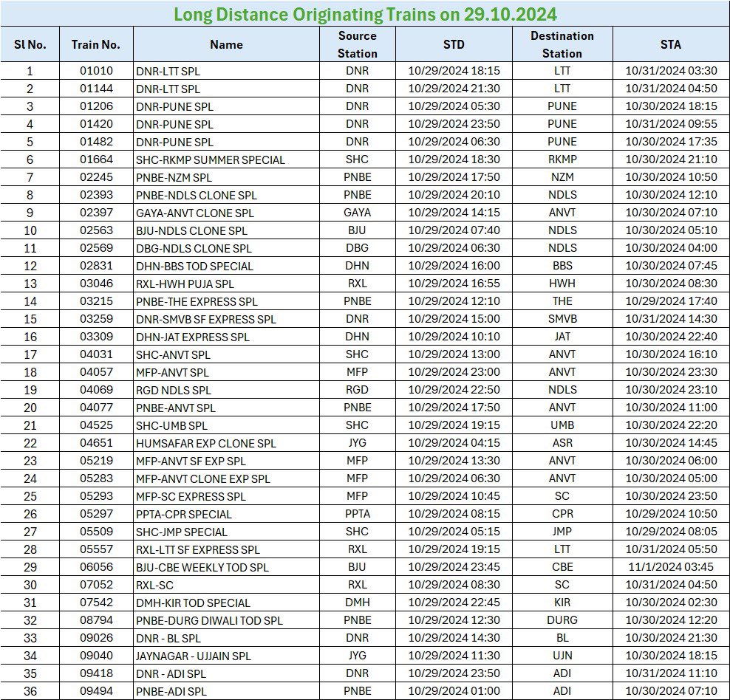
Task: Select destination station "SMVB"
Action: click(x=562, y=319)
